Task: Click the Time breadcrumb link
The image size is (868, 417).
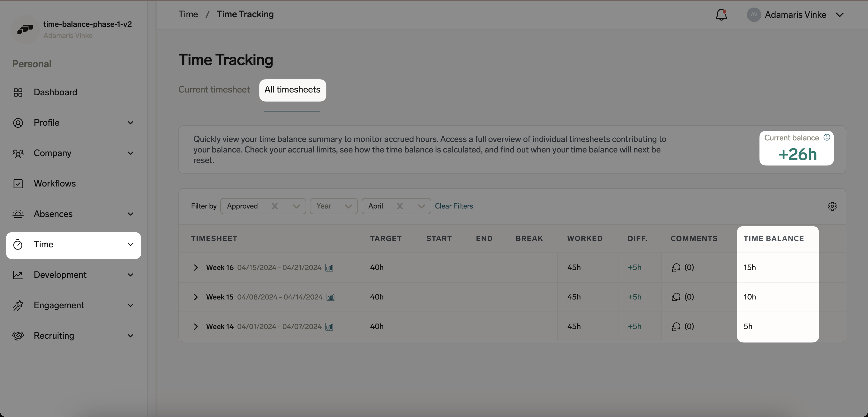Action: [188, 14]
